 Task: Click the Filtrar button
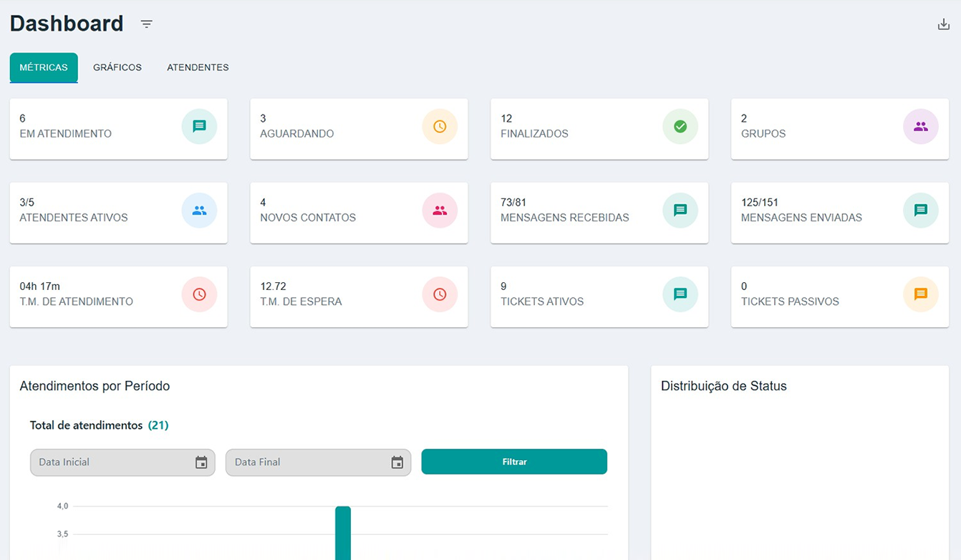[x=514, y=462]
